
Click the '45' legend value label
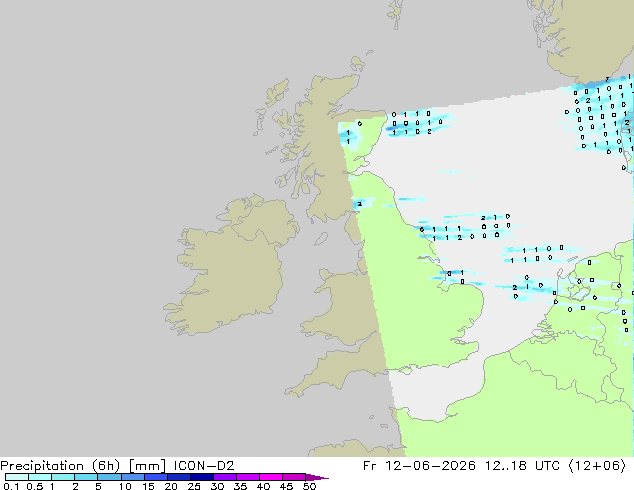pos(286,486)
